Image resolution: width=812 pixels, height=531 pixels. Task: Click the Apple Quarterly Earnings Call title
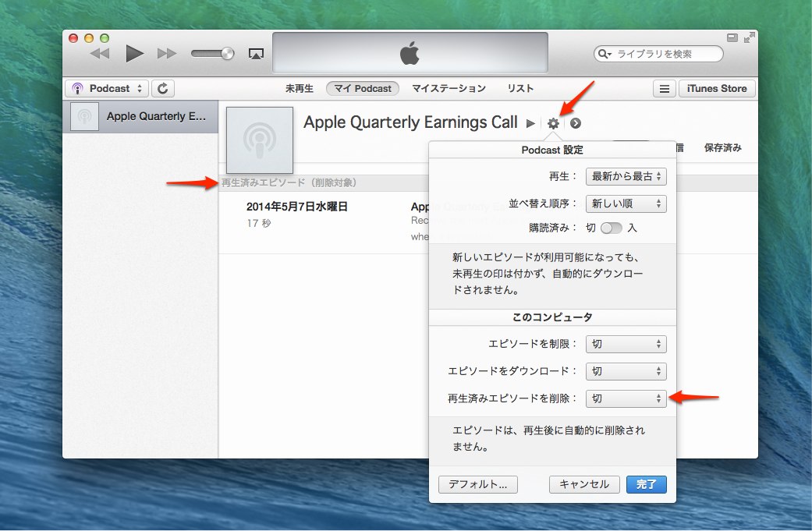410,122
